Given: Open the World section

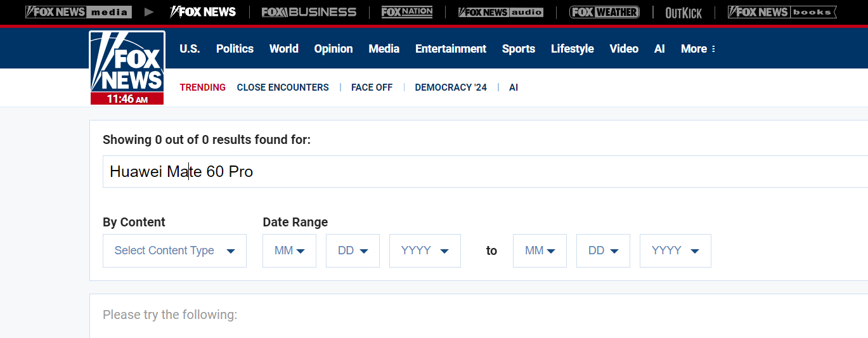Looking at the screenshot, I should point(283,49).
